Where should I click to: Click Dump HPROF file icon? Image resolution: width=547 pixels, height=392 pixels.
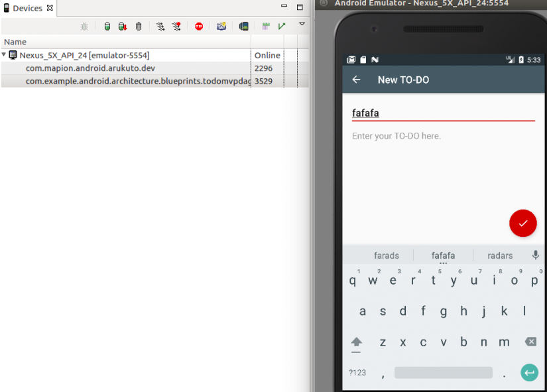click(123, 27)
